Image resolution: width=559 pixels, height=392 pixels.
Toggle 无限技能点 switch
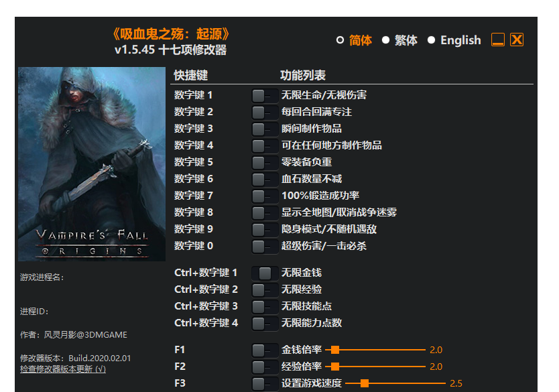click(265, 307)
